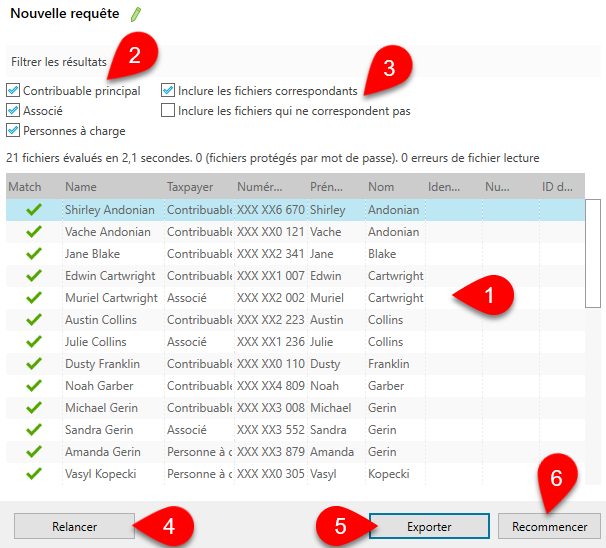Select the Sandra Gerin row
Viewport: 606px width, 548px height.
click(x=295, y=430)
